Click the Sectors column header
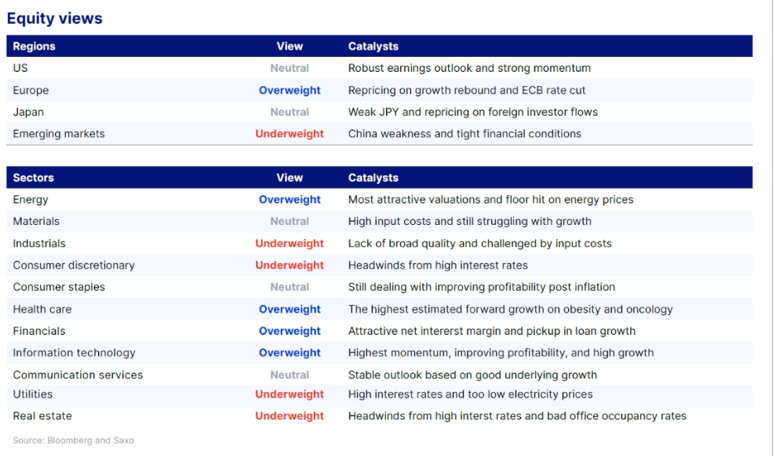774x456 pixels. point(33,178)
